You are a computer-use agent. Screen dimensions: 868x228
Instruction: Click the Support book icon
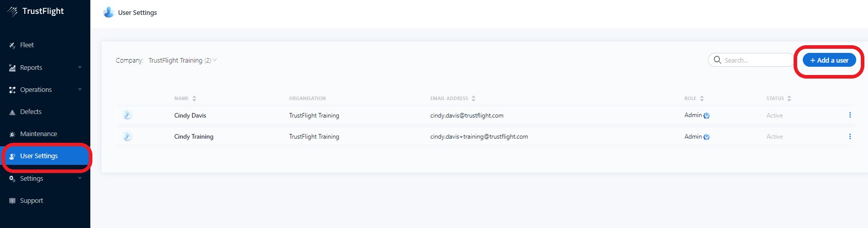(12, 201)
